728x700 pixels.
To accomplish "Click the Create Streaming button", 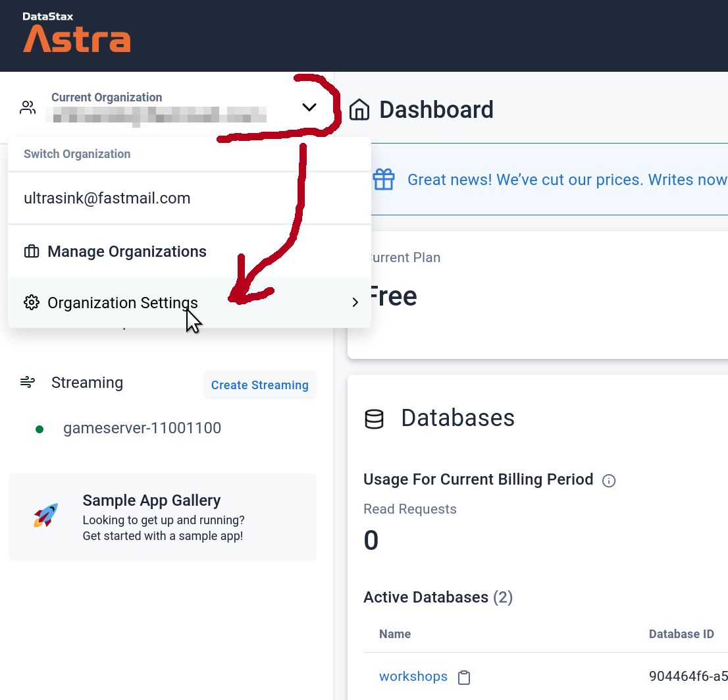I will [x=260, y=385].
